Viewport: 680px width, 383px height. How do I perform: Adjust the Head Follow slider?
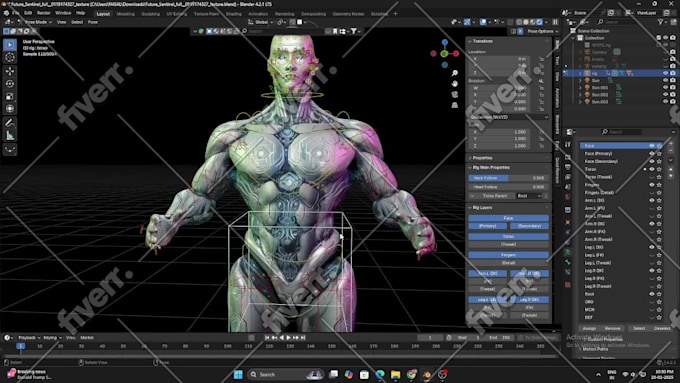point(507,187)
